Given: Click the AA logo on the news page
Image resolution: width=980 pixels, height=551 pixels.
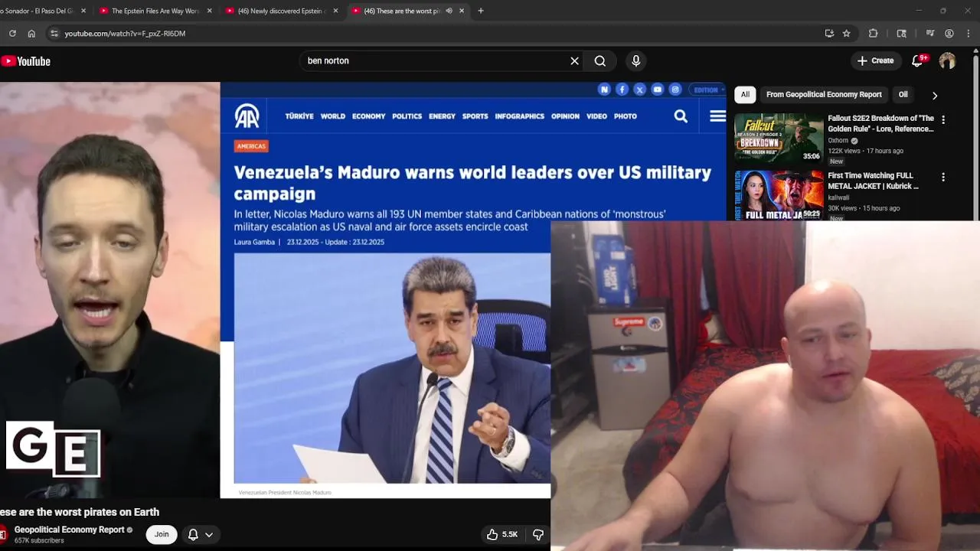Looking at the screenshot, I should (x=247, y=116).
